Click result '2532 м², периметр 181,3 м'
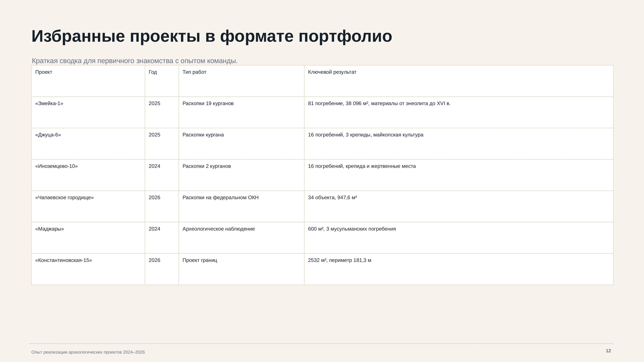Screen dimensions: 644x362 (x=340, y=260)
